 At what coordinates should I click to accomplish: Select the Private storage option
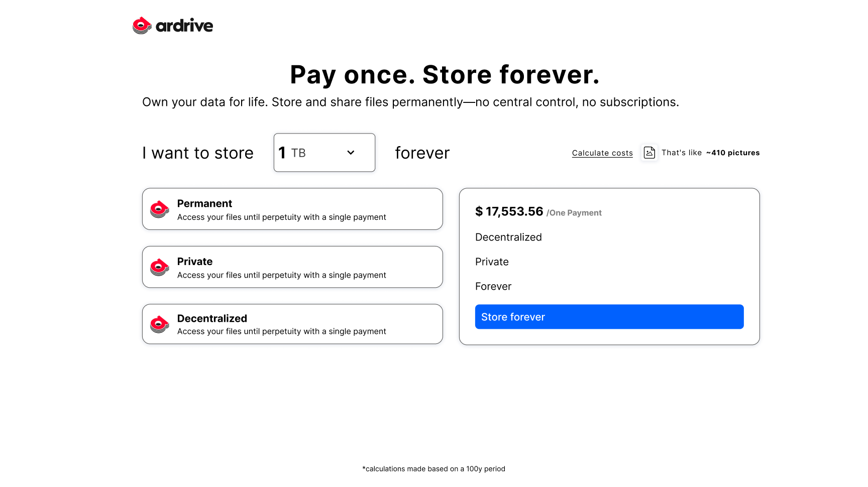click(292, 267)
